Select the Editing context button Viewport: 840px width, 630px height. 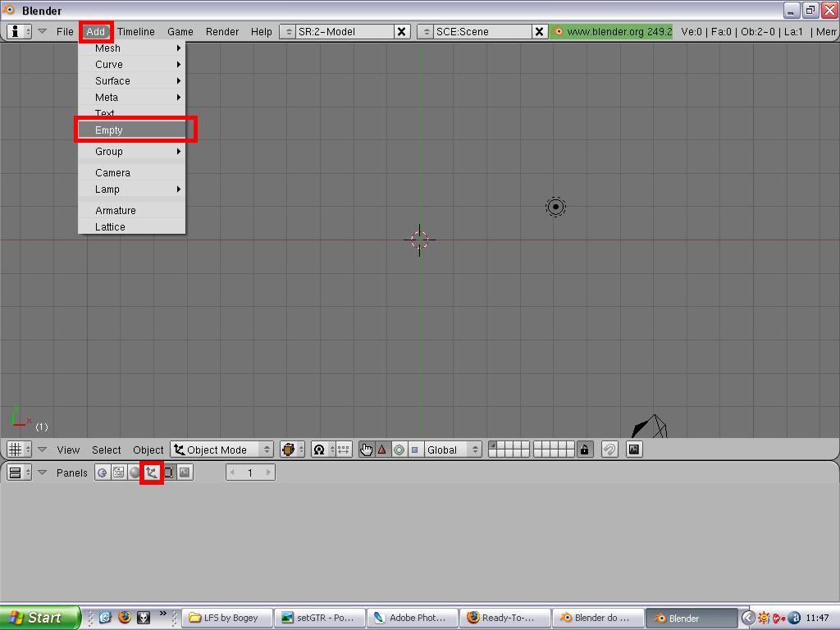(x=169, y=472)
